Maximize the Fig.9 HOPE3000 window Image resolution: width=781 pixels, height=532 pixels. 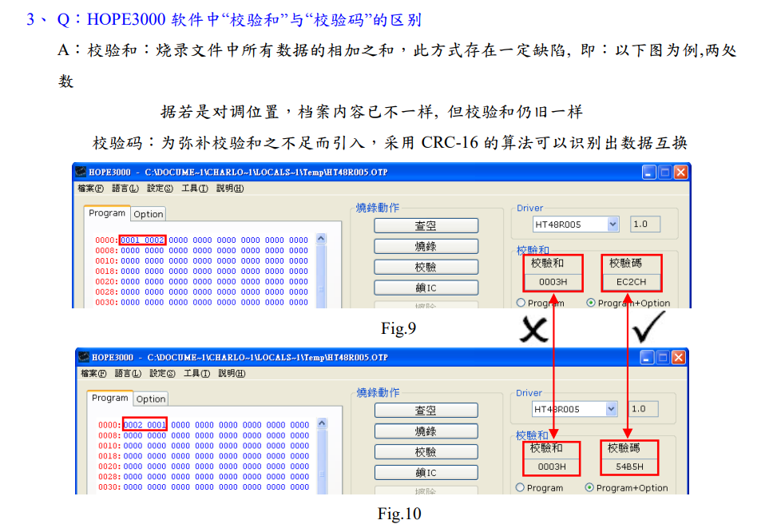(665, 173)
